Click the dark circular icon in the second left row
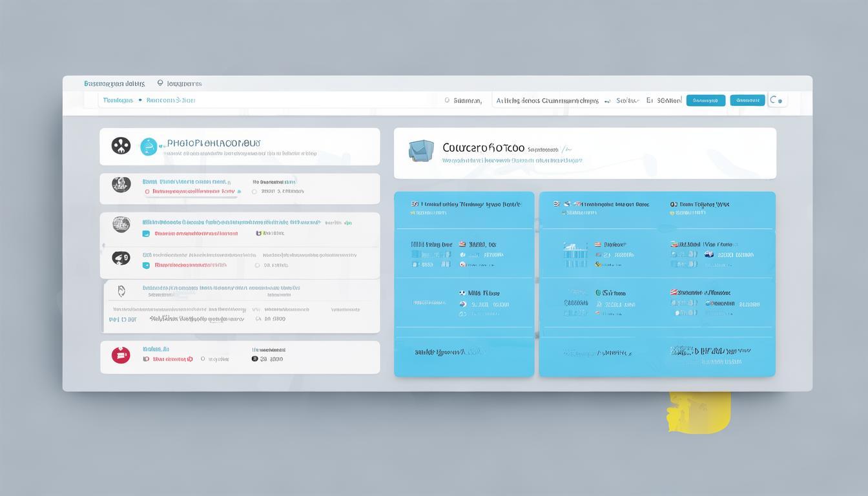 pos(121,185)
